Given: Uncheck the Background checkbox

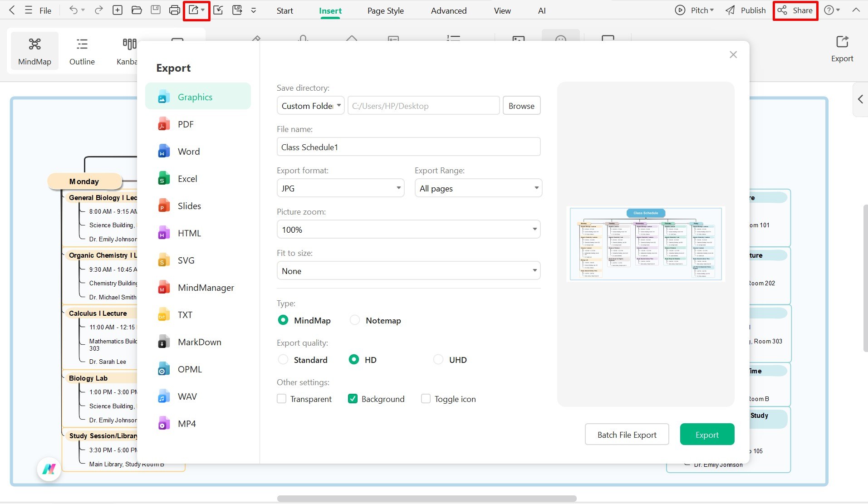Looking at the screenshot, I should (353, 399).
